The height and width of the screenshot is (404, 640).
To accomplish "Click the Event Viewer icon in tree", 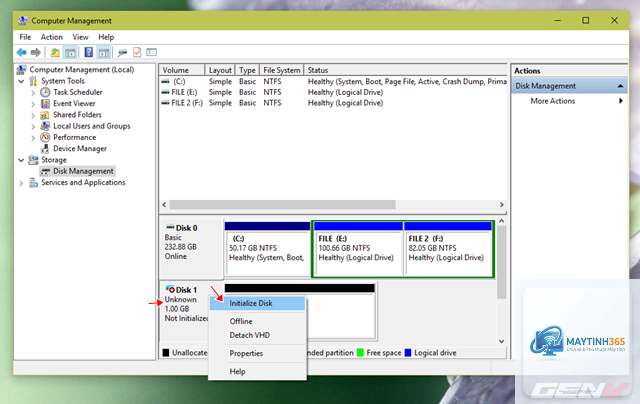I will pyautogui.click(x=45, y=104).
